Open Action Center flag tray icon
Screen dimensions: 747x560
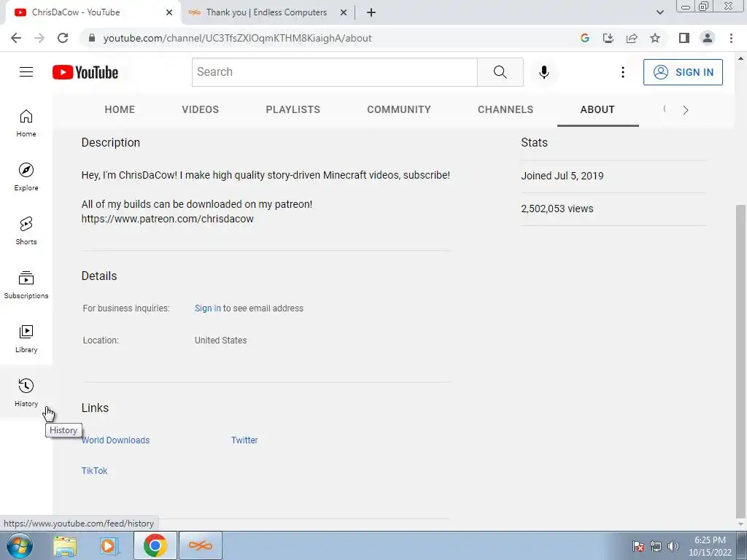coord(638,546)
